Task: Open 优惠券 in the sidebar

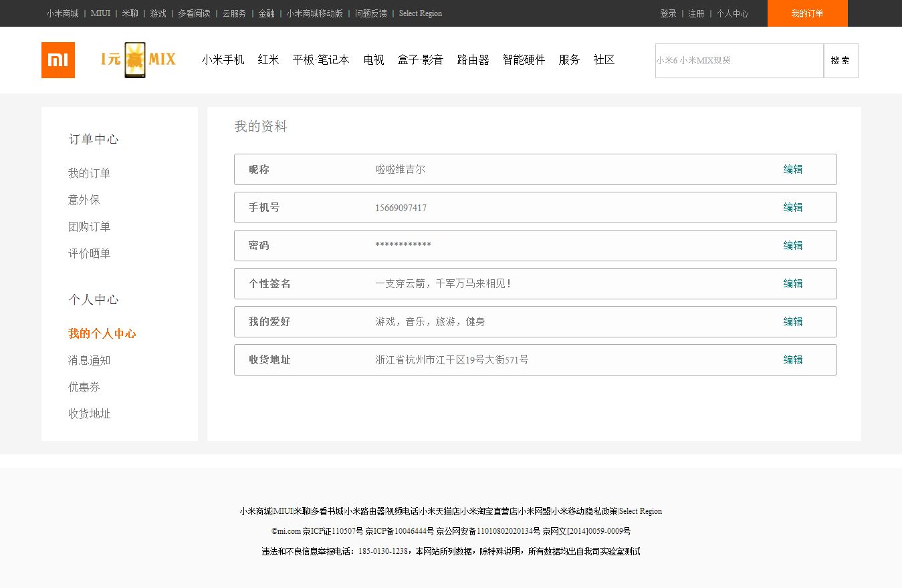Action: 84,387
